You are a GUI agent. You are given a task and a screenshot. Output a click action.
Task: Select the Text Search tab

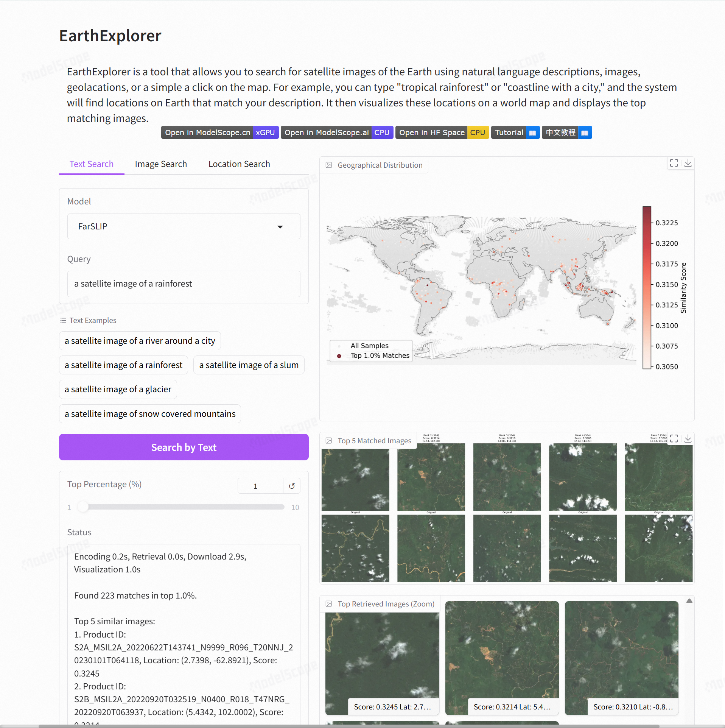coord(92,164)
